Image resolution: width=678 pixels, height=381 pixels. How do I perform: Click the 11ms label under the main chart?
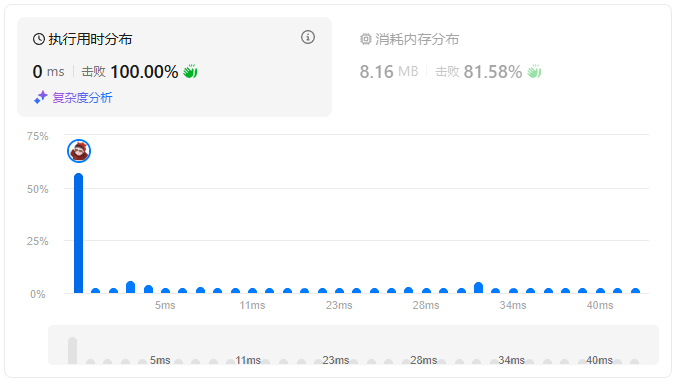tap(252, 305)
